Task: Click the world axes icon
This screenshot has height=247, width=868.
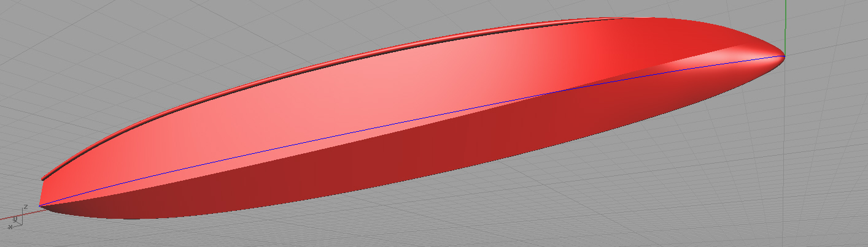Action: (17, 218)
